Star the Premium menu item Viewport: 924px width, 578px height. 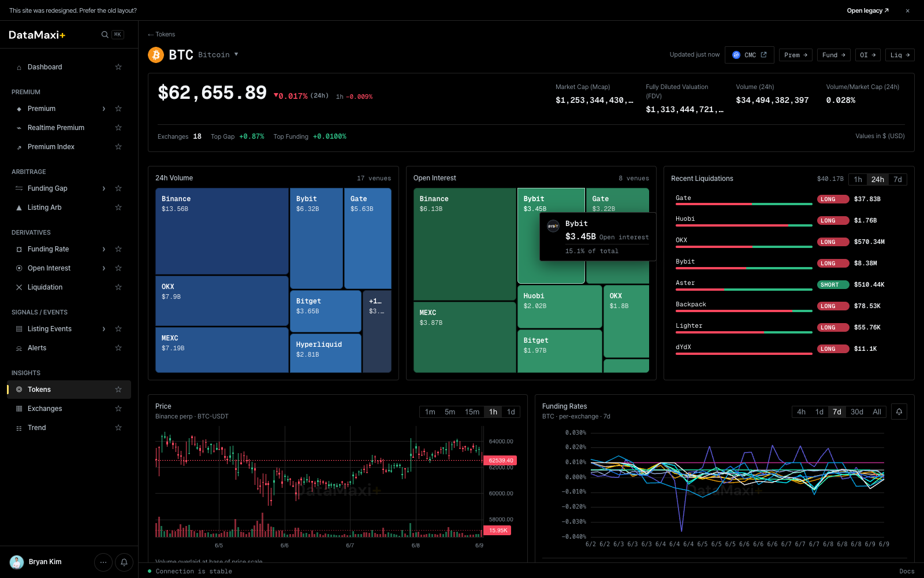118,109
